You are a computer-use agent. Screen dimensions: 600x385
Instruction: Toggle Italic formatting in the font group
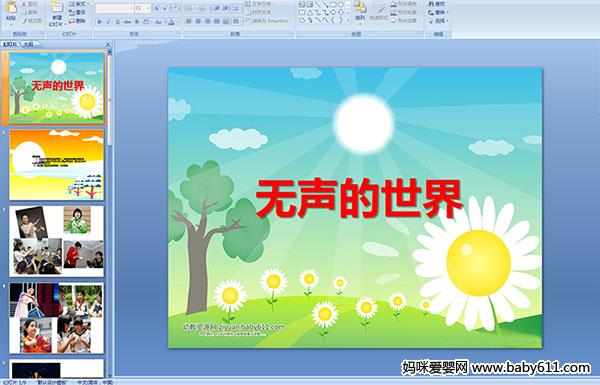click(x=108, y=22)
